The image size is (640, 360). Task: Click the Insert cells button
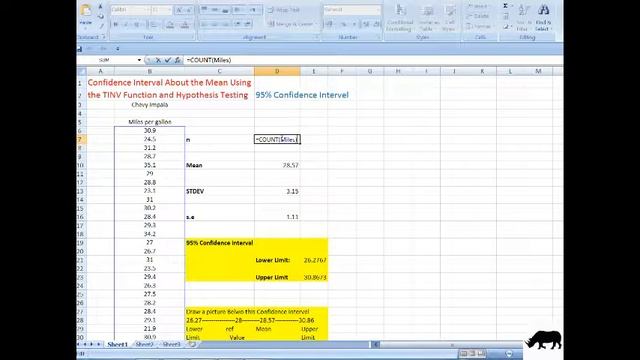478,7
